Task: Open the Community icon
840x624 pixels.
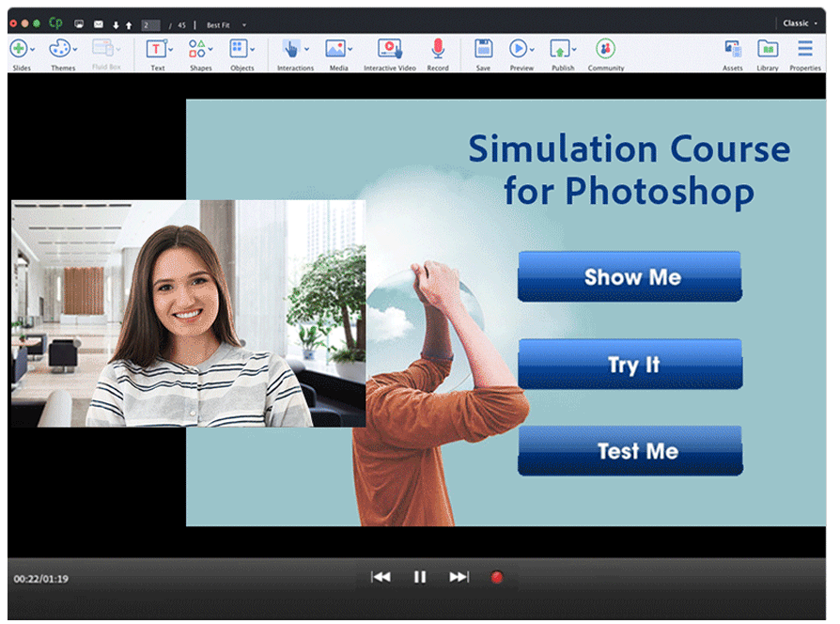Action: click(x=605, y=49)
